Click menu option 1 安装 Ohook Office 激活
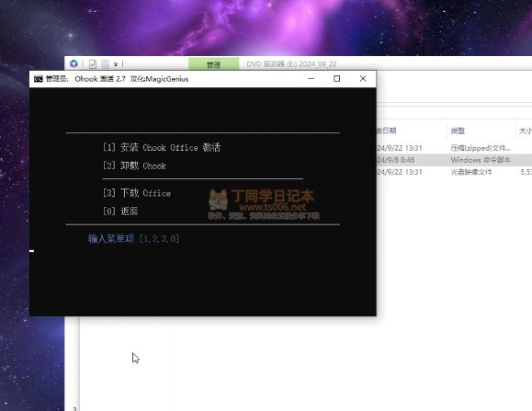Screen dimensions: 532x411 (162, 147)
